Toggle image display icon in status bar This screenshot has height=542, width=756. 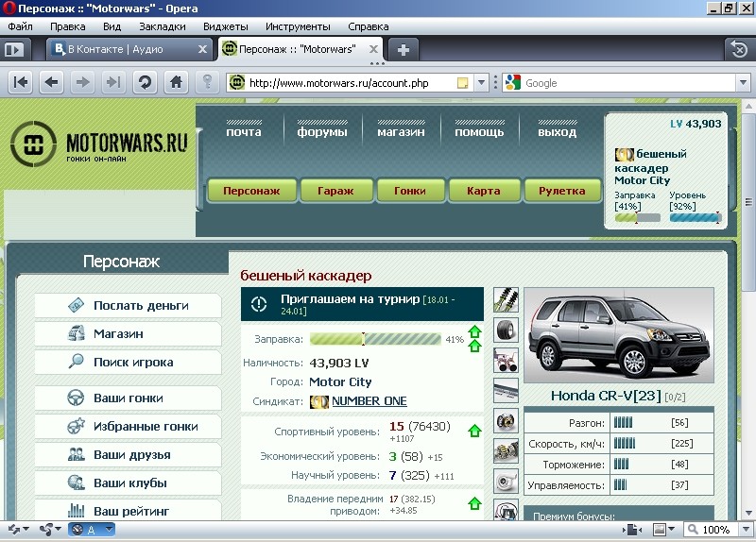[659, 530]
